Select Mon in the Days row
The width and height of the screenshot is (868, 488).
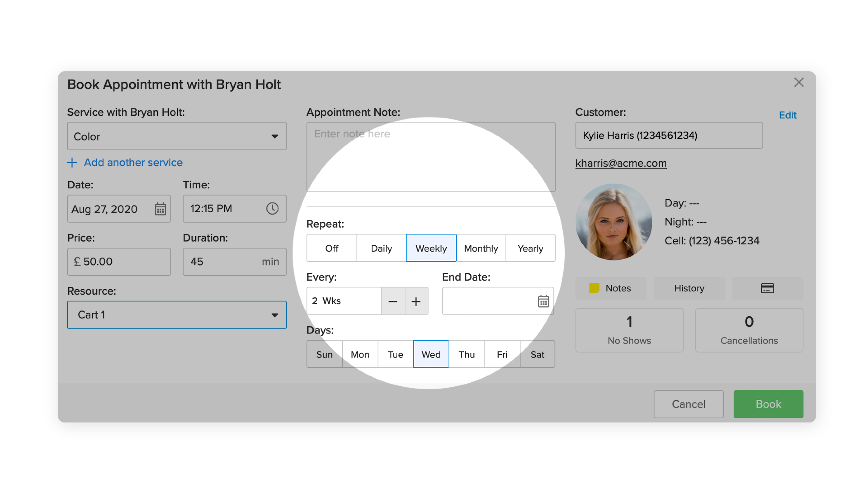(360, 354)
